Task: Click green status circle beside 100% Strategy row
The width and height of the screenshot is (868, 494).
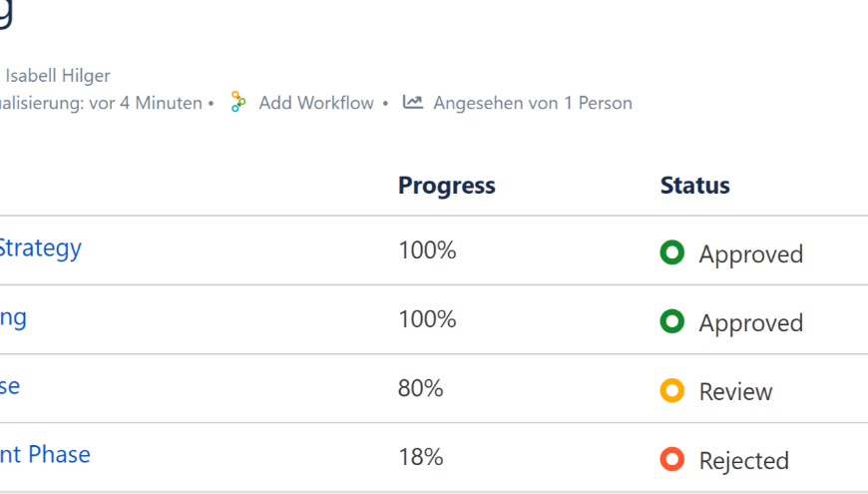Action: pyautogui.click(x=672, y=253)
